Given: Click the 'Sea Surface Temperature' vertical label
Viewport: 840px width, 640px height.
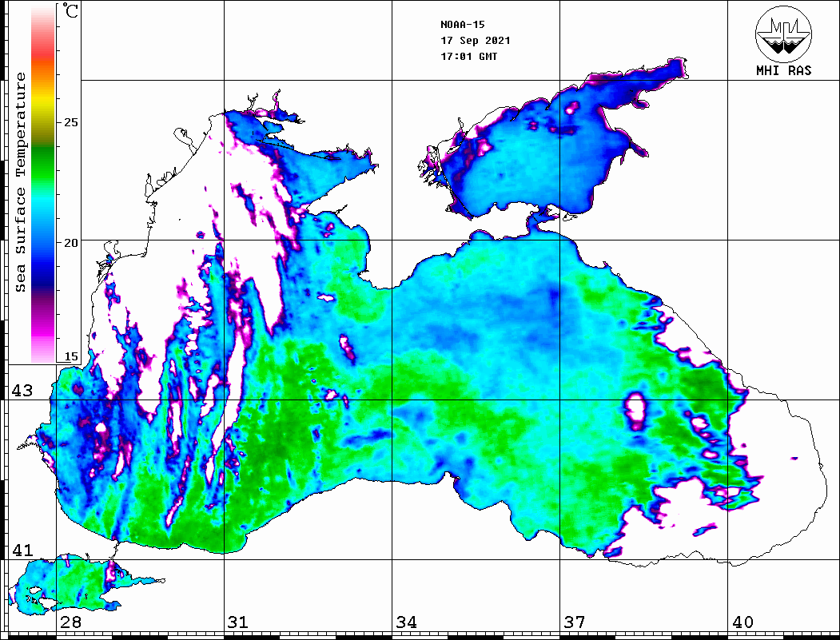Looking at the screenshot, I should tap(20, 182).
